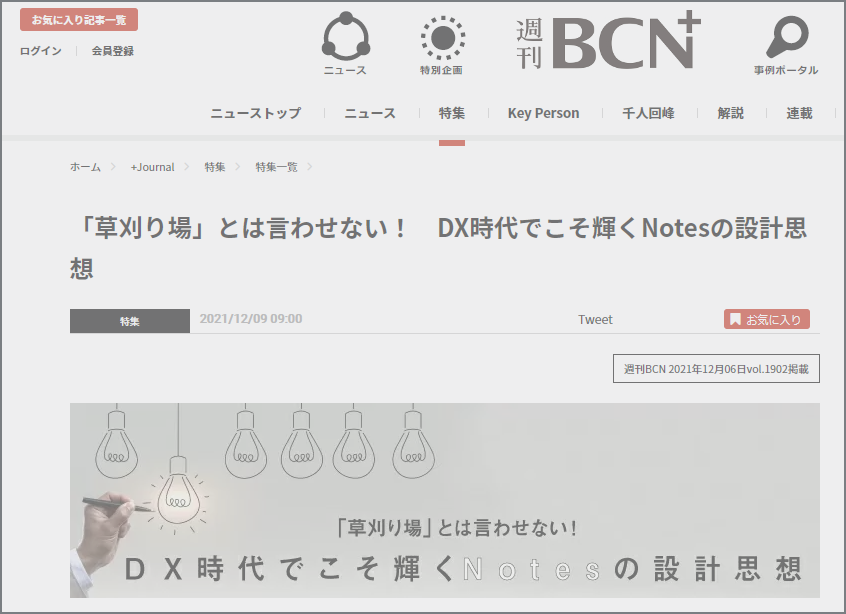Select ニュース in the navigation bar
Viewport: 846px width, 614px height.
click(370, 113)
